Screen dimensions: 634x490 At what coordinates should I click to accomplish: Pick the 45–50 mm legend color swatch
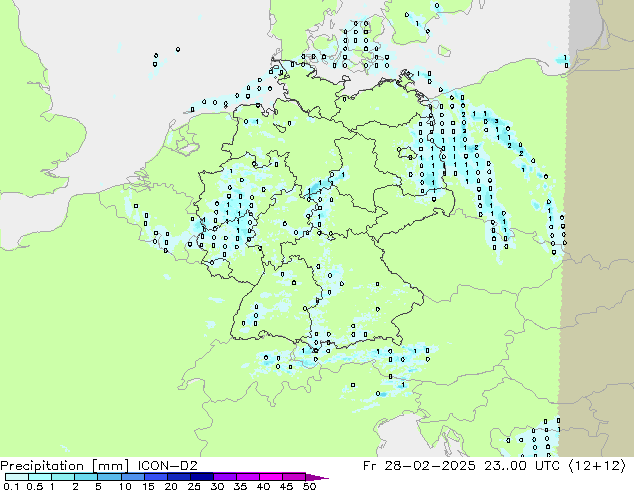coord(293,477)
